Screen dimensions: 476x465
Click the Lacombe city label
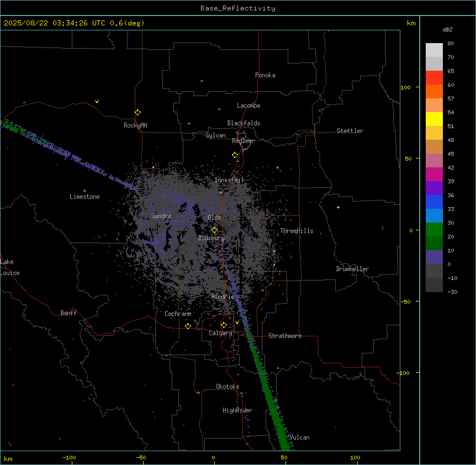248,105
